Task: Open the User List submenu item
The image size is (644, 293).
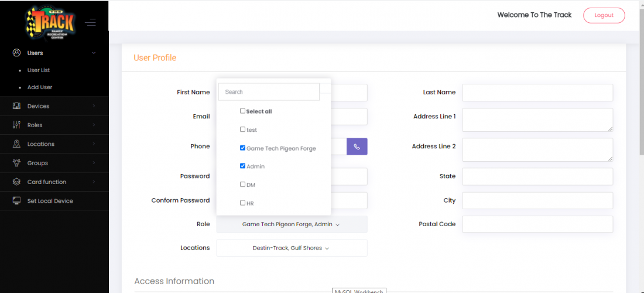Action: [39, 70]
